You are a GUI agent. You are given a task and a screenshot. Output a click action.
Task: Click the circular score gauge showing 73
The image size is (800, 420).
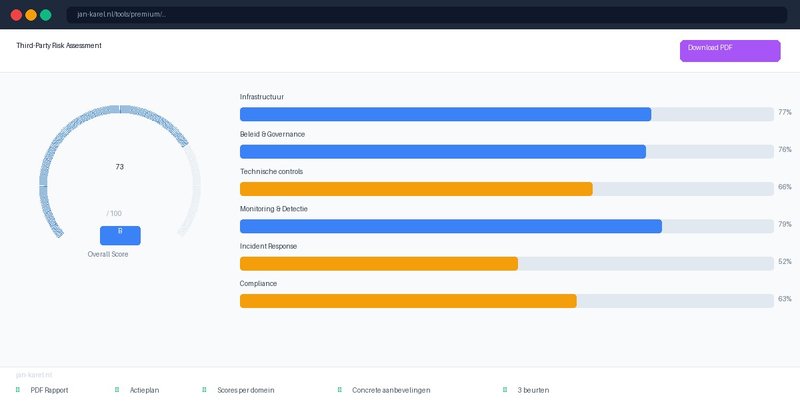120,167
